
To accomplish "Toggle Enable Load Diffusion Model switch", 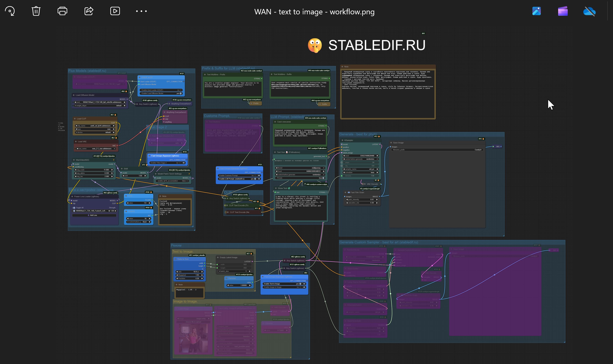I will tap(181, 93).
